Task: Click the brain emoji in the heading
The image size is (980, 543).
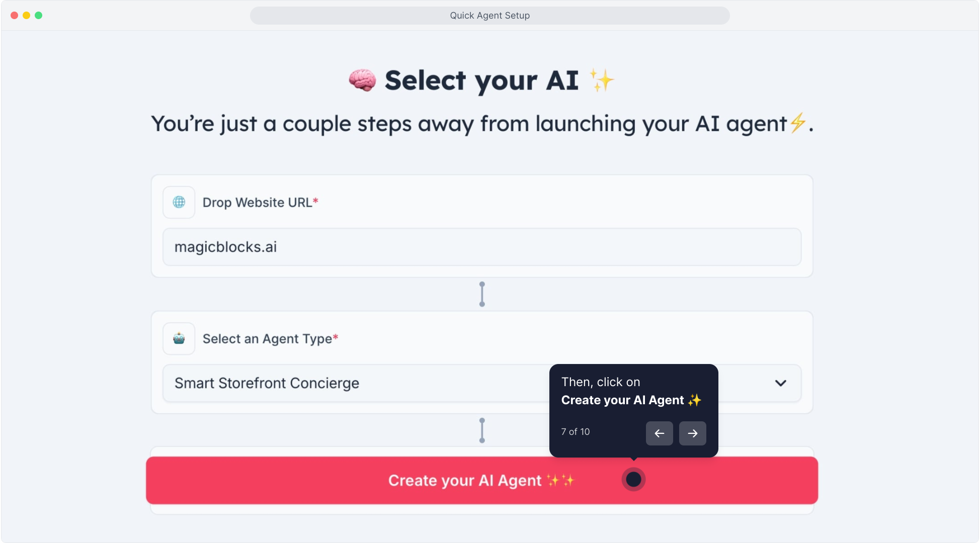Action: click(x=362, y=80)
